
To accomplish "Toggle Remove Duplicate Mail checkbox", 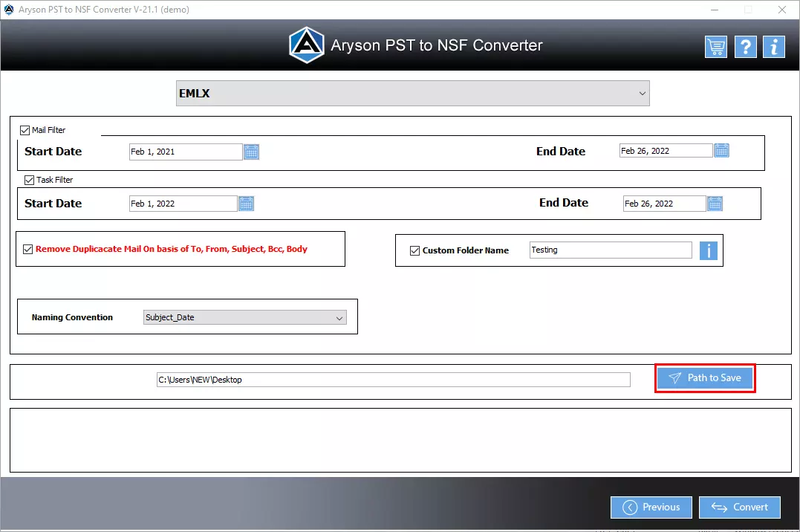I will [27, 249].
